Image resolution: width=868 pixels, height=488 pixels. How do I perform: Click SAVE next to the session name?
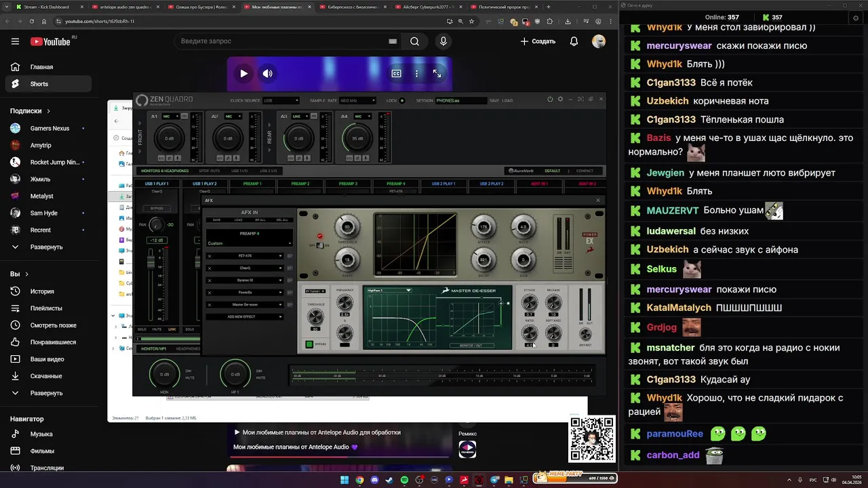click(494, 100)
